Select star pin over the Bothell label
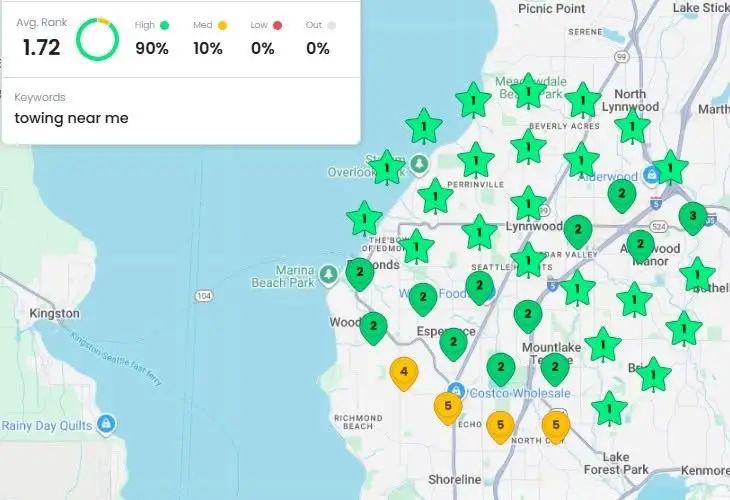Image resolution: width=730 pixels, height=500 pixels. coord(697,275)
